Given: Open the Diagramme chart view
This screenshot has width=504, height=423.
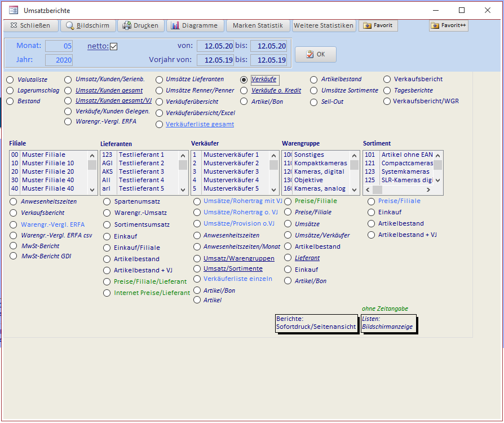Looking at the screenshot, I should click(x=195, y=25).
